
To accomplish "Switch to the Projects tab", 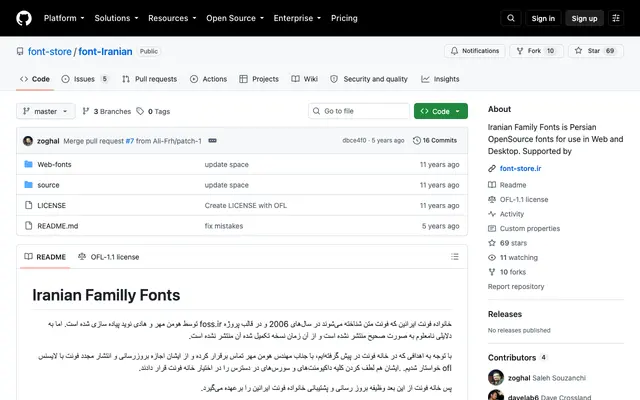I will (259, 79).
